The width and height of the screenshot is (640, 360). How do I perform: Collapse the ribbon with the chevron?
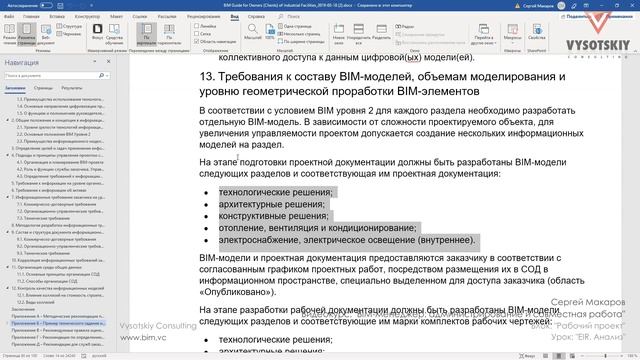[635, 51]
